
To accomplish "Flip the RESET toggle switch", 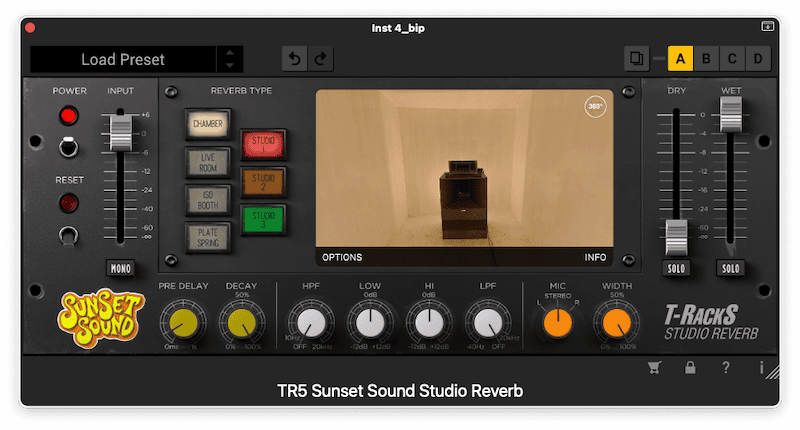I will pos(68,235).
